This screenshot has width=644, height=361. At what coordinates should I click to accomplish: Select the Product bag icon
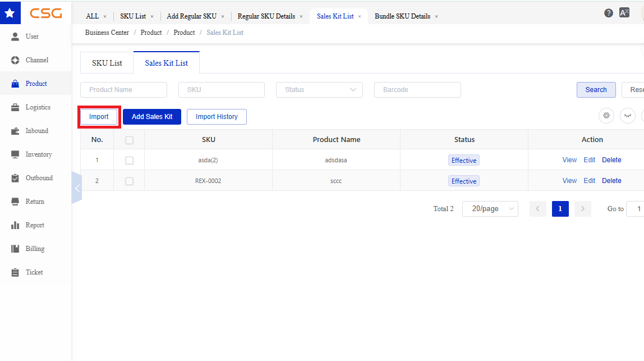(15, 84)
